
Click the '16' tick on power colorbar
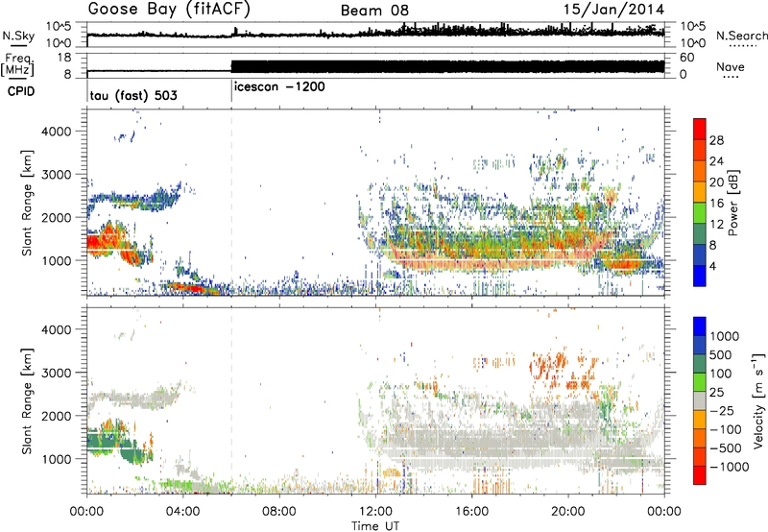pos(716,204)
